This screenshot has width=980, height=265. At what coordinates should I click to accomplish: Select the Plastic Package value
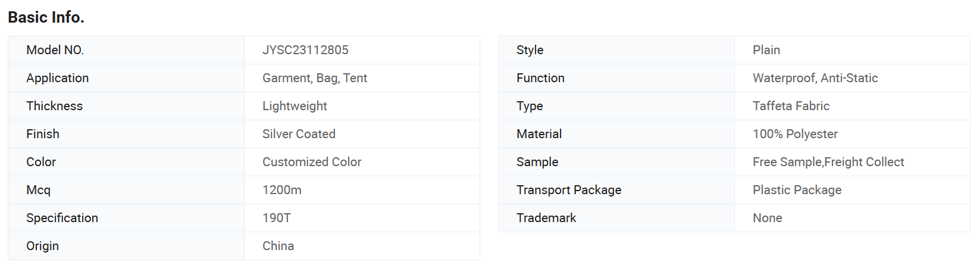coord(797,190)
